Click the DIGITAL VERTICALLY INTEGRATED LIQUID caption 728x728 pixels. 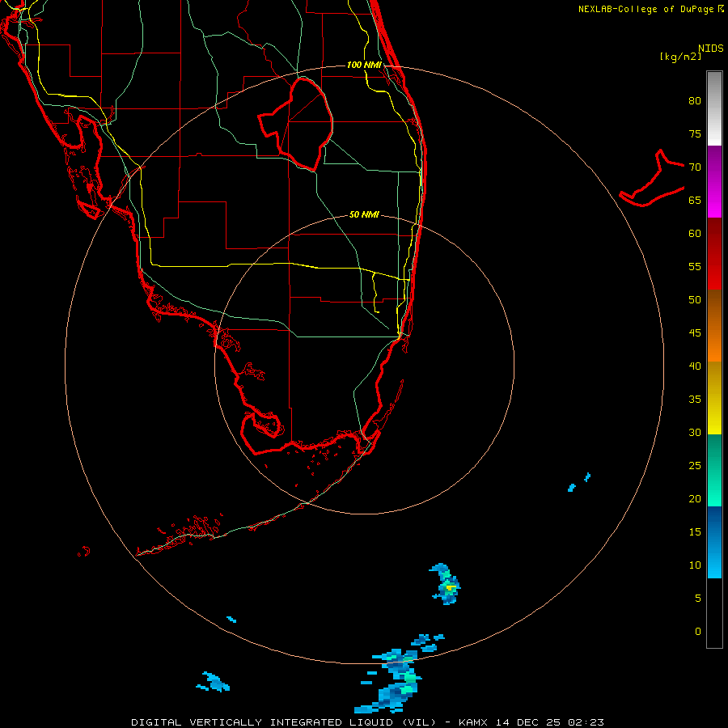(x=284, y=722)
